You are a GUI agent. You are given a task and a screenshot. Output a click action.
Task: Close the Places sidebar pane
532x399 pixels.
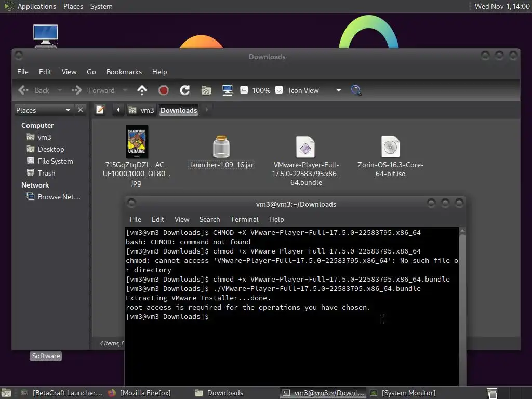81,110
